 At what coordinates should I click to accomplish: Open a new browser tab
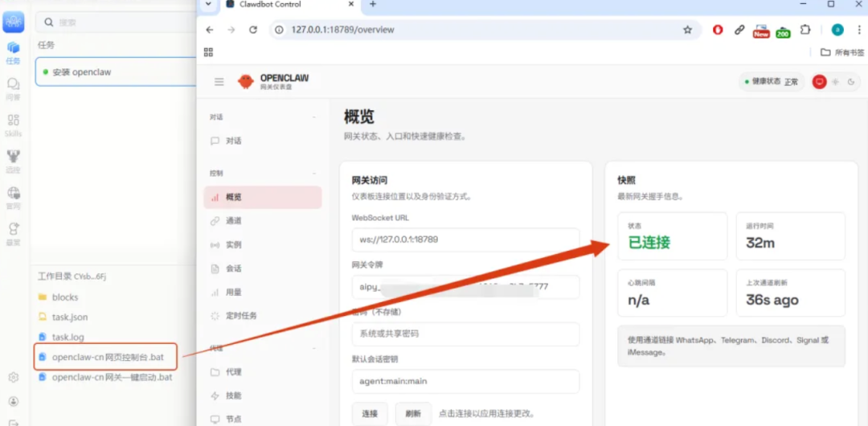coord(373,4)
